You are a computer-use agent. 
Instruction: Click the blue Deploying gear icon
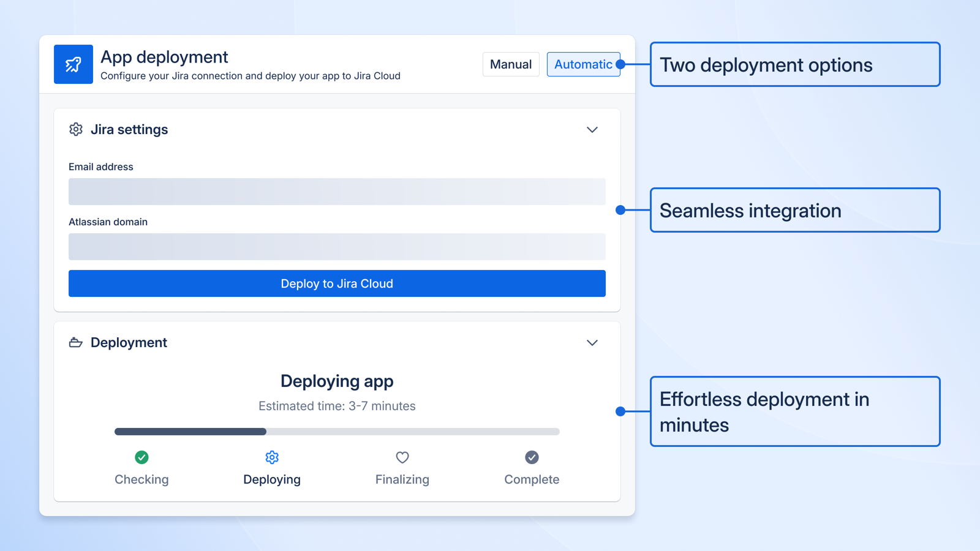coord(271,457)
